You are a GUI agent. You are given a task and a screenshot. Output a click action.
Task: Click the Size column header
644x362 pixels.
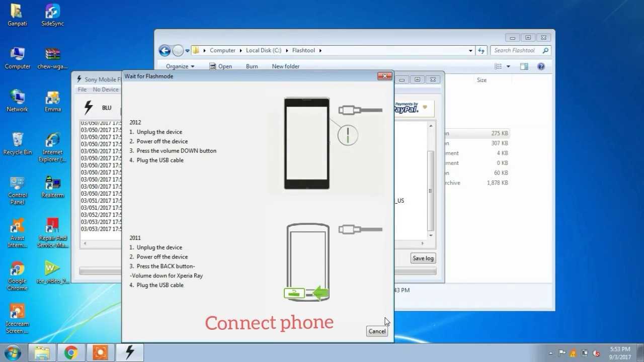pos(481,80)
